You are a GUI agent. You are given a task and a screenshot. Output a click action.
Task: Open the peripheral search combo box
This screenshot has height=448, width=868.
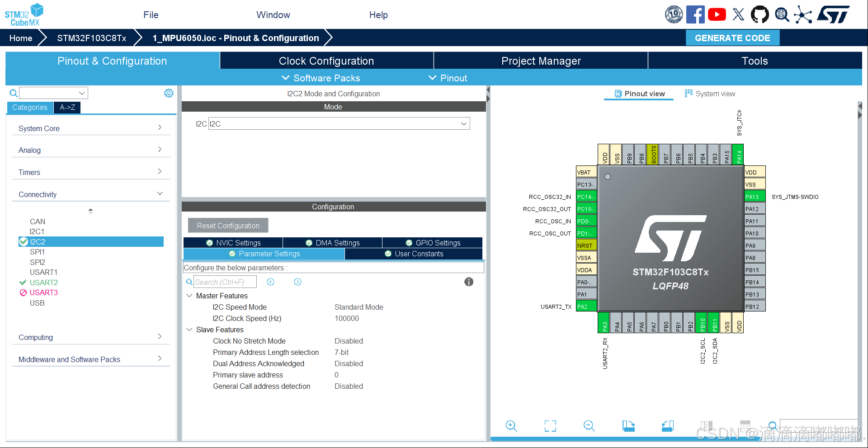coord(53,93)
